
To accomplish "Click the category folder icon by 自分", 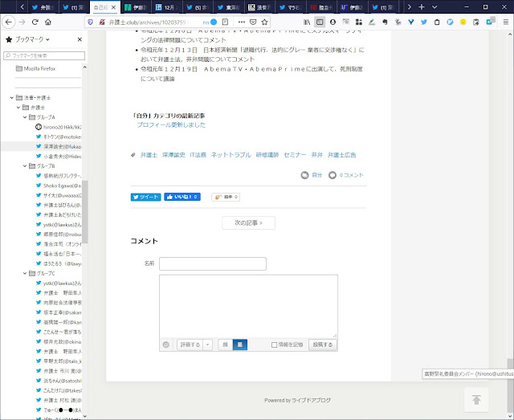I will point(305,175).
